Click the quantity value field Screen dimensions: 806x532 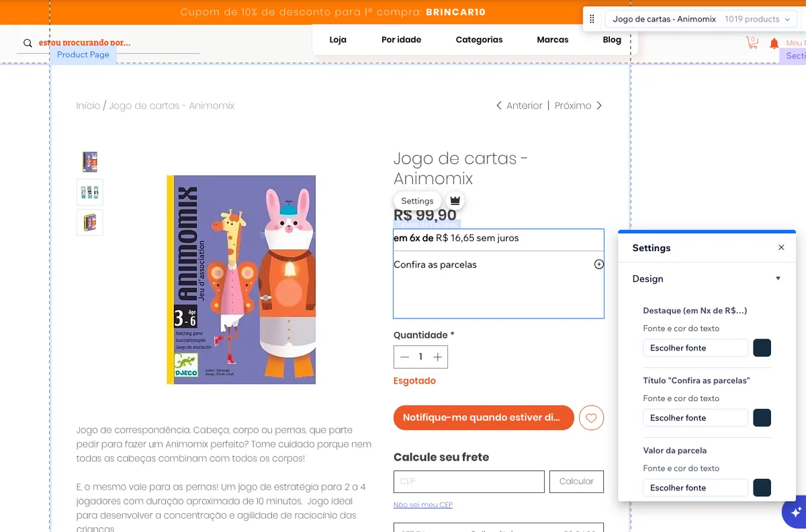coord(420,357)
